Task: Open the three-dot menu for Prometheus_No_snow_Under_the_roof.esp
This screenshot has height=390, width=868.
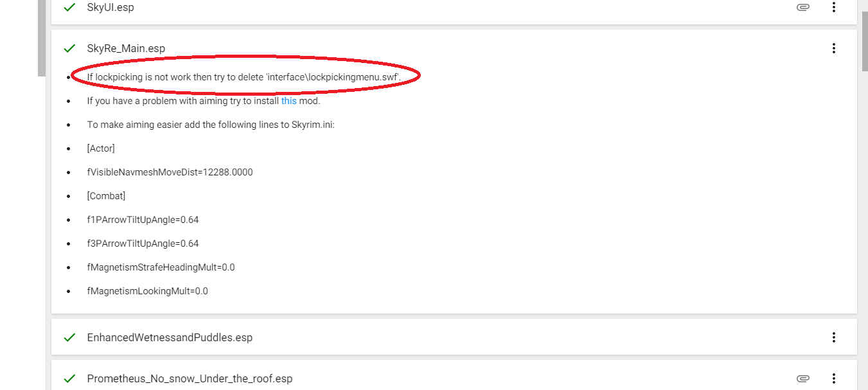Action: (833, 378)
